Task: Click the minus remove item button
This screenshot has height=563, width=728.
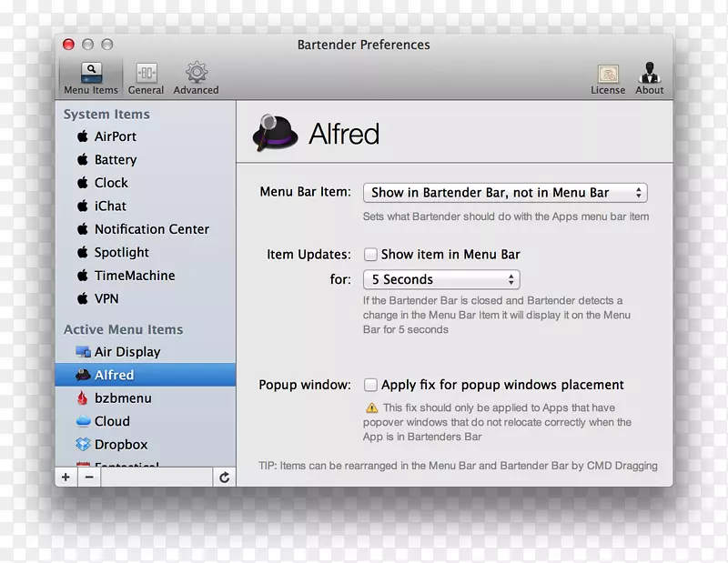Action: (x=89, y=478)
